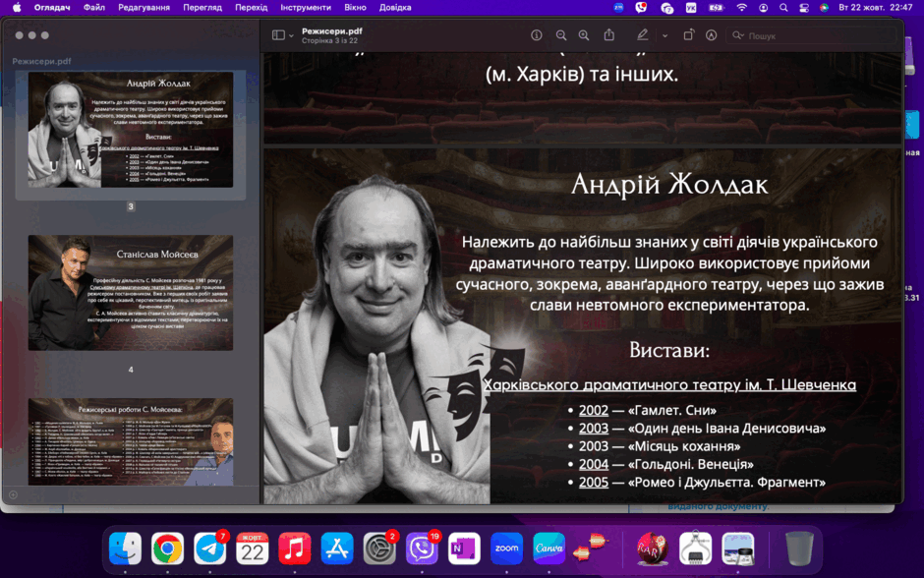This screenshot has width=924, height=578.
Task: Open the Viber app in the Dock
Action: click(x=422, y=549)
